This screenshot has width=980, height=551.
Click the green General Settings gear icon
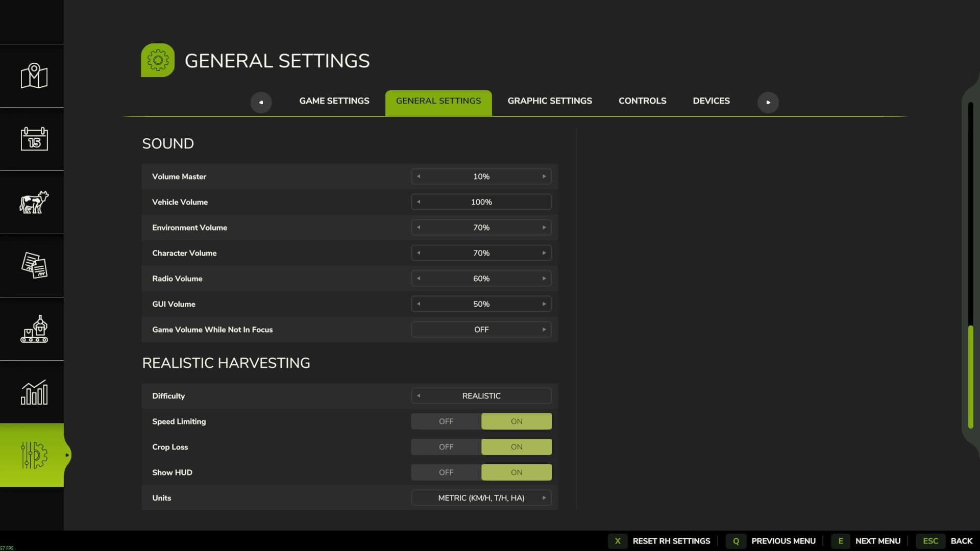(x=158, y=60)
